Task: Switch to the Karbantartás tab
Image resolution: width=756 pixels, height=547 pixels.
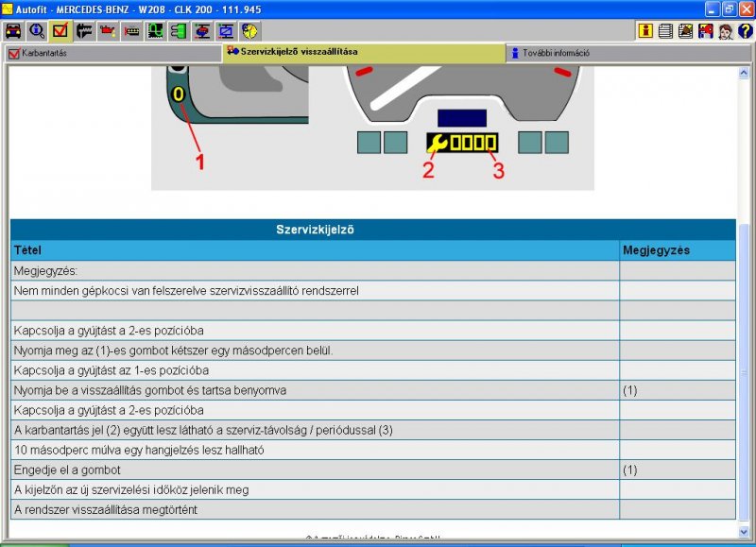Action: click(x=112, y=53)
